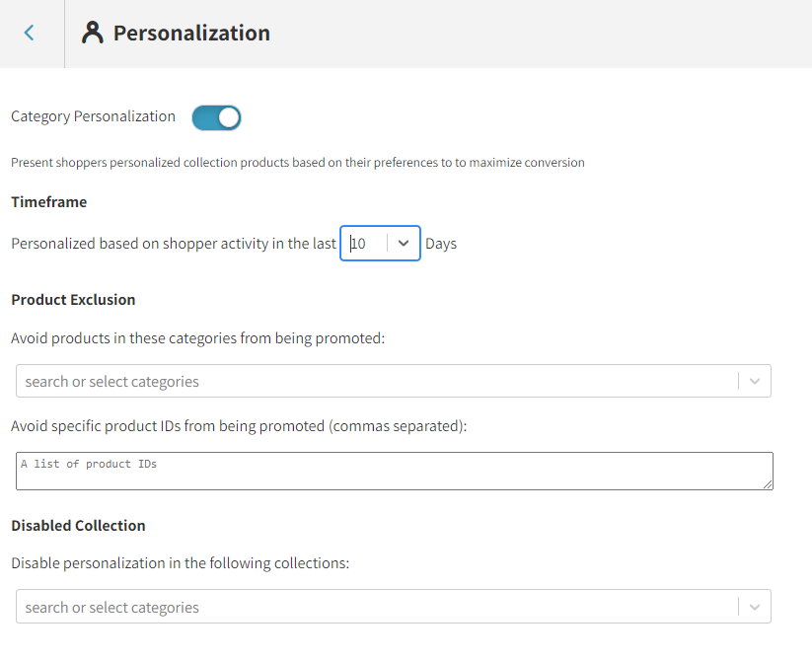Screen dimensions: 812x661
Task: Focus the disabled collections search field
Action: click(375, 608)
